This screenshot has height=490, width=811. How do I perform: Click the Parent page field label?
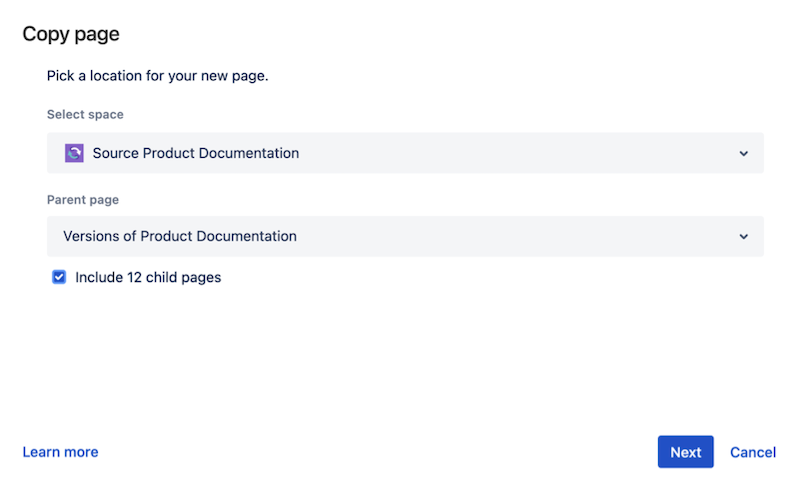click(x=83, y=200)
